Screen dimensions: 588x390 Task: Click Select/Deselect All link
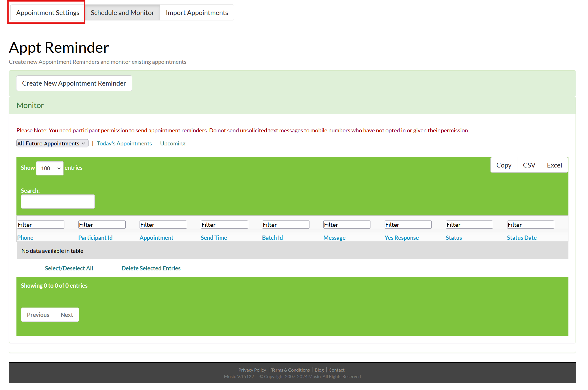click(x=69, y=268)
